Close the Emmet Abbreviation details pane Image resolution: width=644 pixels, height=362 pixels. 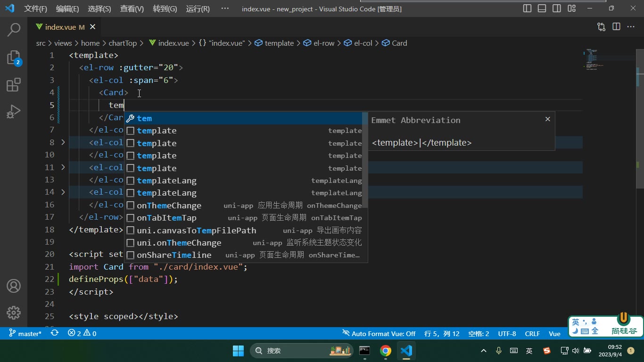[547, 119]
